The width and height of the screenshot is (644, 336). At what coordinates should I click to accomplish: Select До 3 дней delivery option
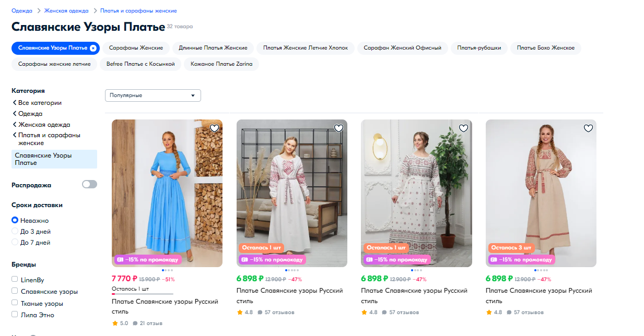pyautogui.click(x=15, y=231)
